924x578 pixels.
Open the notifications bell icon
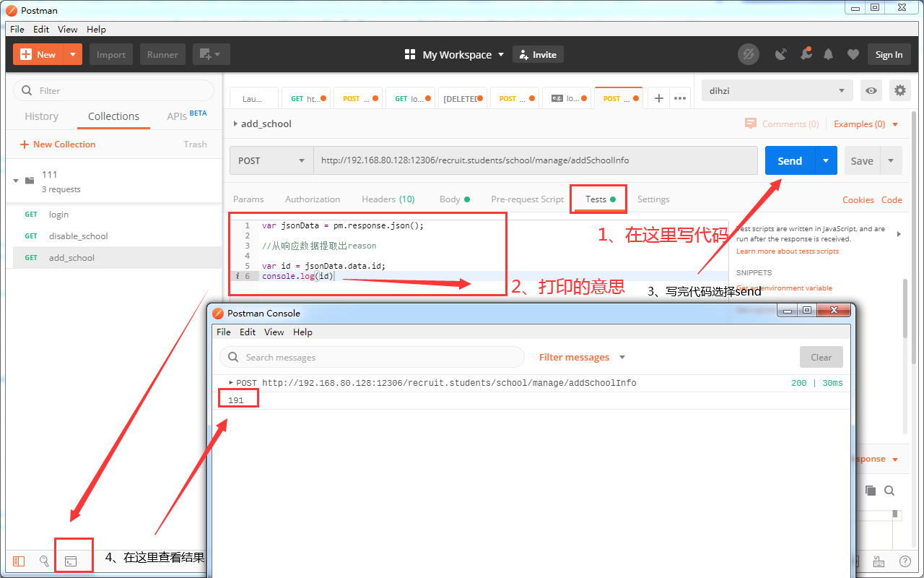[829, 54]
